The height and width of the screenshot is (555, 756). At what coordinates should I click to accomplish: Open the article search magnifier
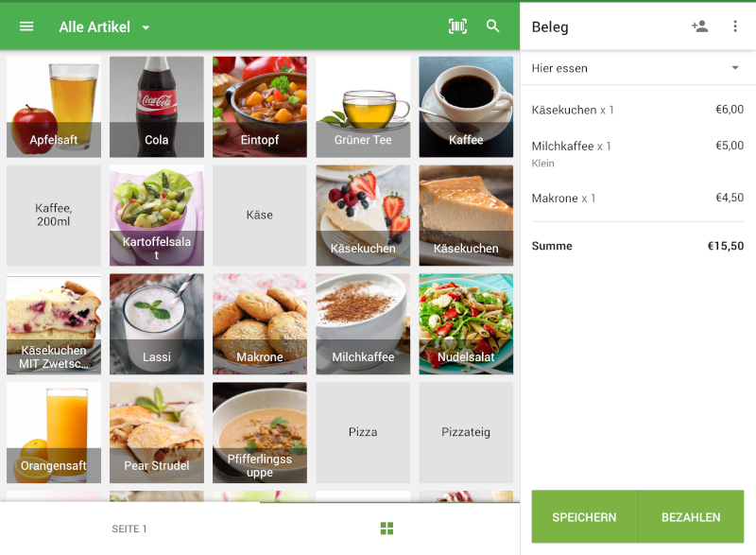(492, 26)
